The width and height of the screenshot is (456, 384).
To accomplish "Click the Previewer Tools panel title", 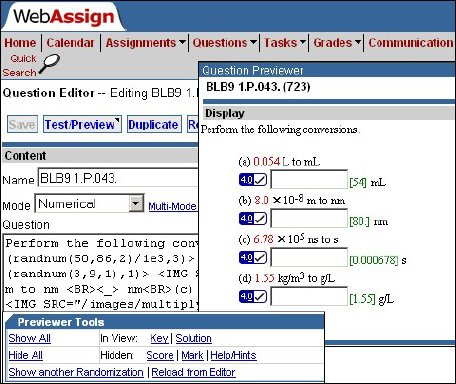I will click(x=61, y=322).
